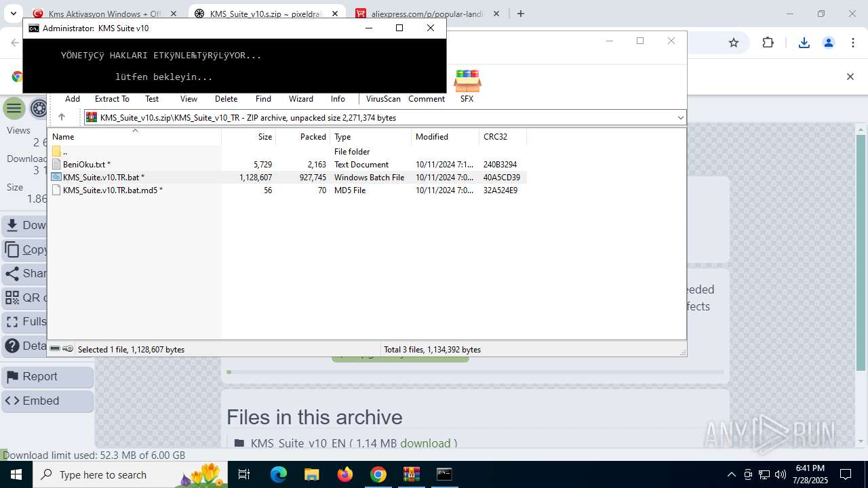Click the Test toolbar button
The image size is (868, 488).
[152, 99]
